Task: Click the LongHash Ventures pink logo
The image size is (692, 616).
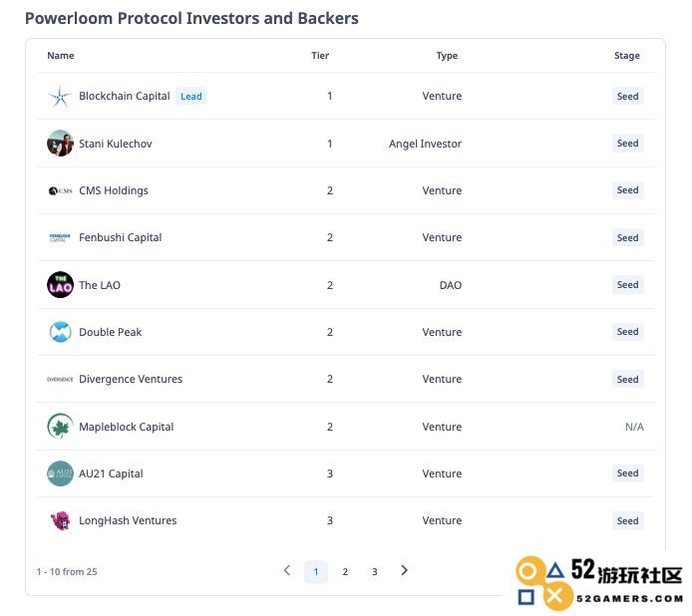Action: point(61,520)
